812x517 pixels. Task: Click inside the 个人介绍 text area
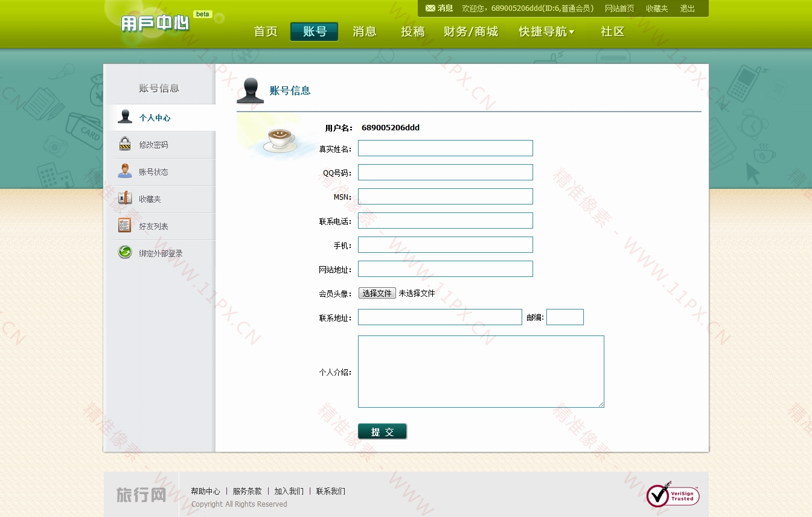click(x=481, y=372)
